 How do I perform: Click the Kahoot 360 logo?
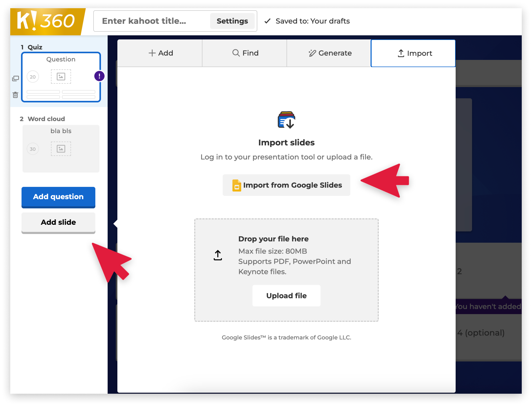point(47,21)
